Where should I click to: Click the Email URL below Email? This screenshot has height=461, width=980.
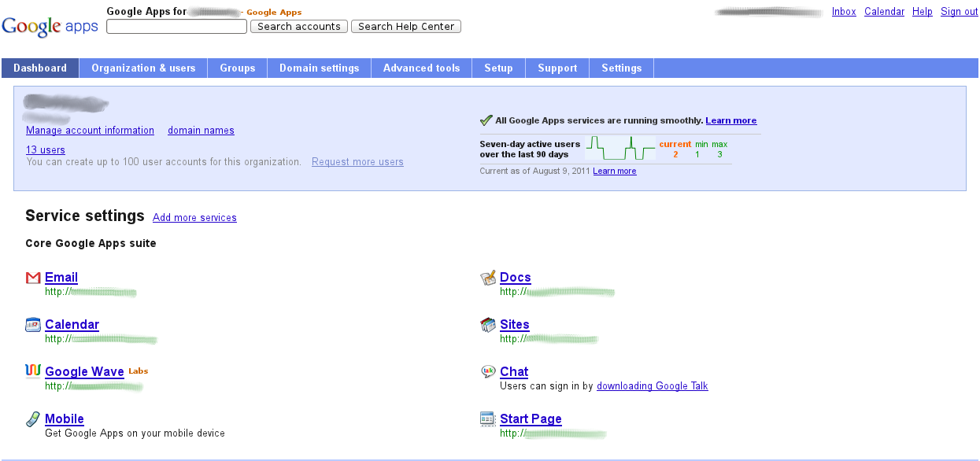click(x=91, y=292)
